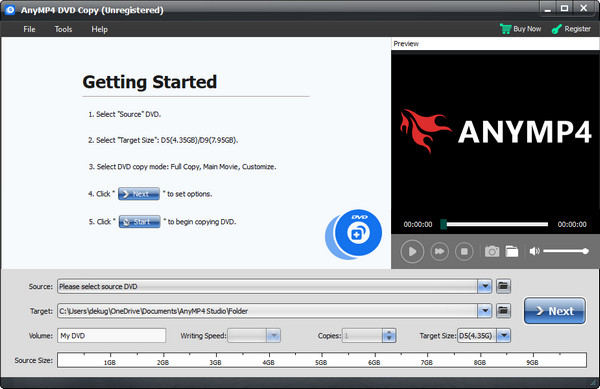Image resolution: width=600 pixels, height=389 pixels.
Task: Click the '8GB' mark on size scale
Action: (479, 362)
